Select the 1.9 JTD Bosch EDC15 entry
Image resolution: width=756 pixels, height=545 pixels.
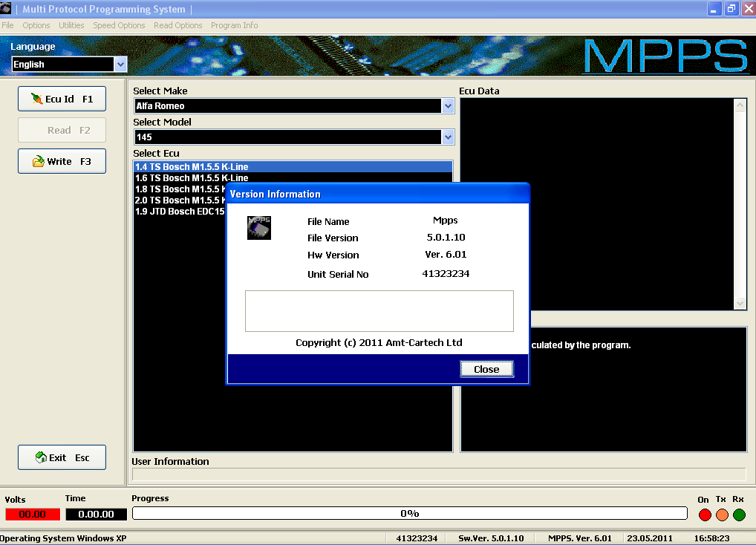179,212
